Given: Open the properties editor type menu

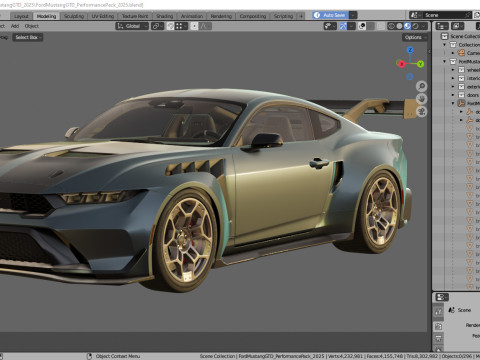Looking at the screenshot, I should coord(442,297).
